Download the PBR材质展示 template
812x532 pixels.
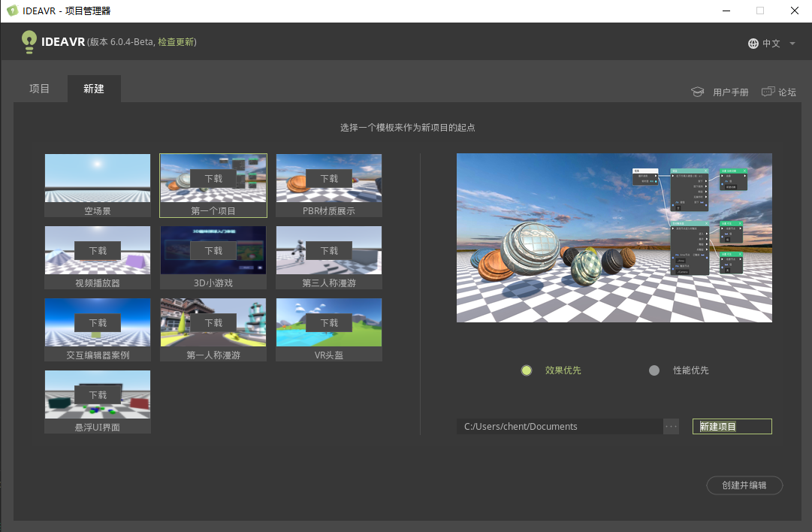coord(329,178)
